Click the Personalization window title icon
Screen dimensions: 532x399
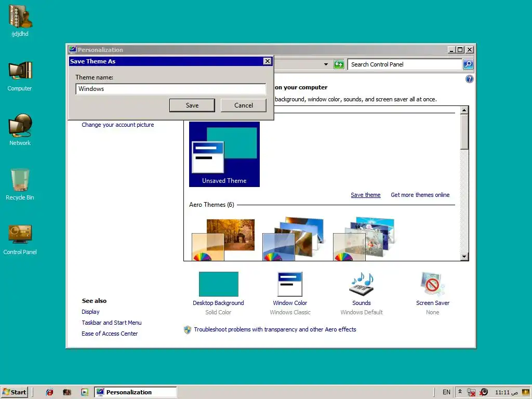point(72,49)
